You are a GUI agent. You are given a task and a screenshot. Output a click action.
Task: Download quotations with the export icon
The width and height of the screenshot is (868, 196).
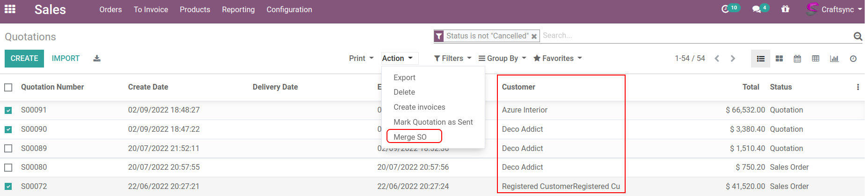[97, 59]
